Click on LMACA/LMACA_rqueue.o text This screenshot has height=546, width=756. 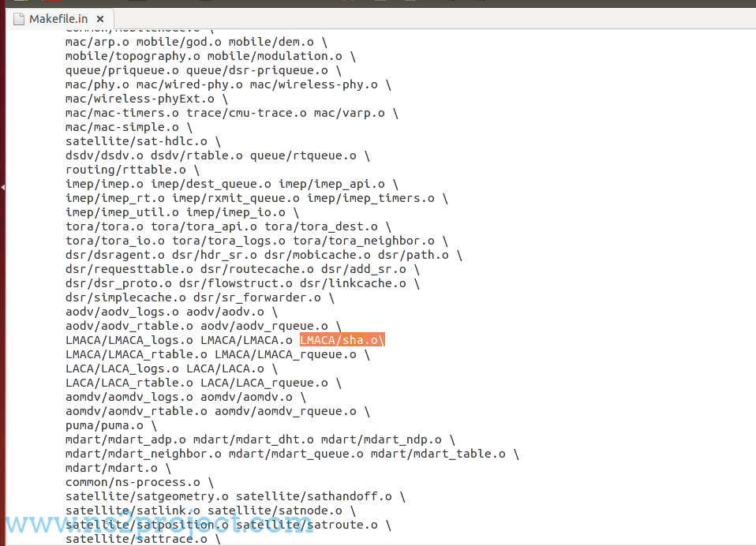(286, 354)
